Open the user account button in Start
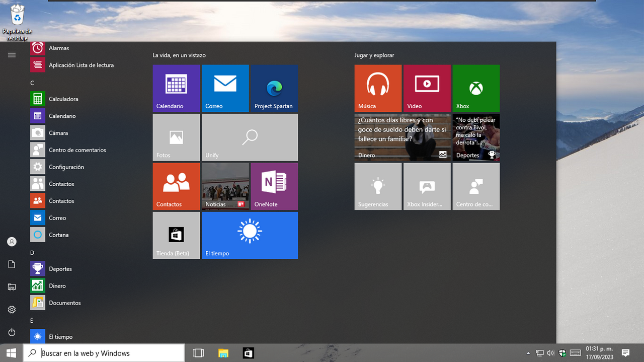Screen dimensions: 644x362 coord(12,242)
